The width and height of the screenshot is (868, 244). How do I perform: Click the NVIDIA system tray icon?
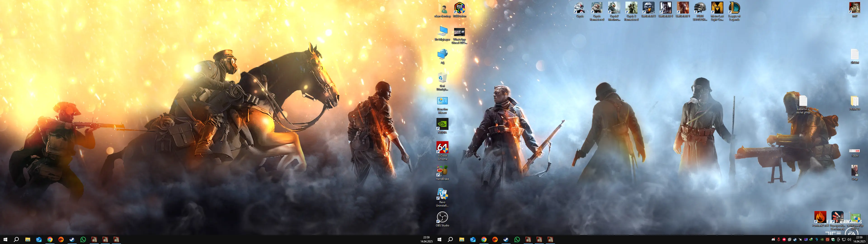[x=822, y=240]
